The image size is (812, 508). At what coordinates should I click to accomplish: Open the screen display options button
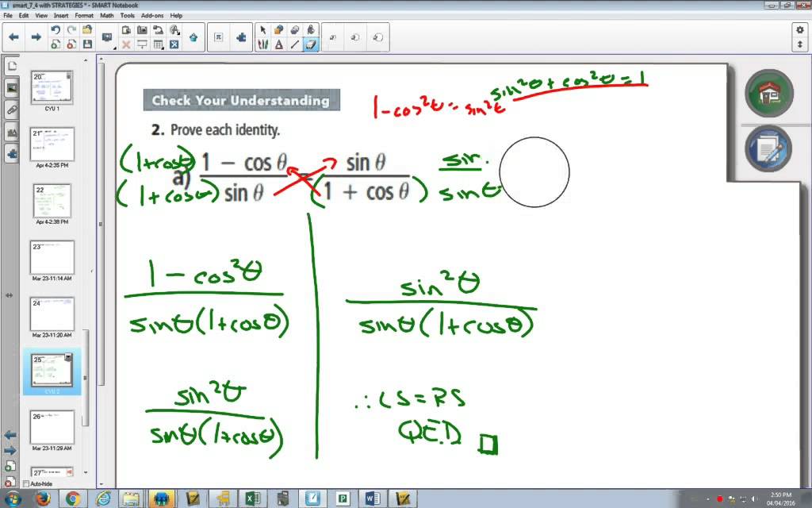click(x=107, y=37)
